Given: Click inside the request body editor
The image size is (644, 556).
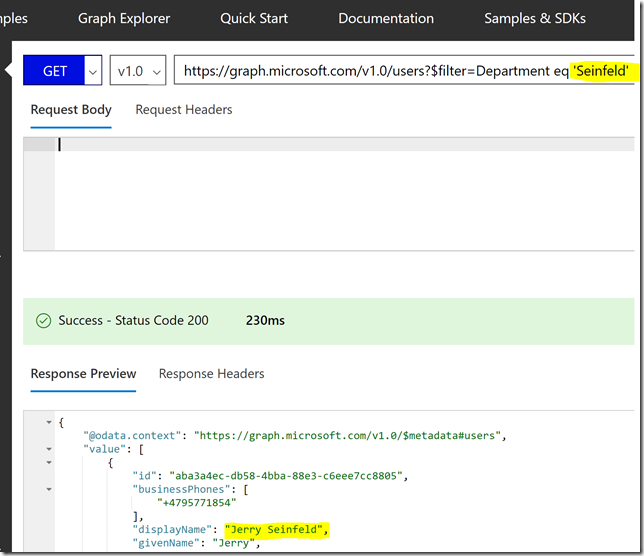Looking at the screenshot, I should 344,193.
